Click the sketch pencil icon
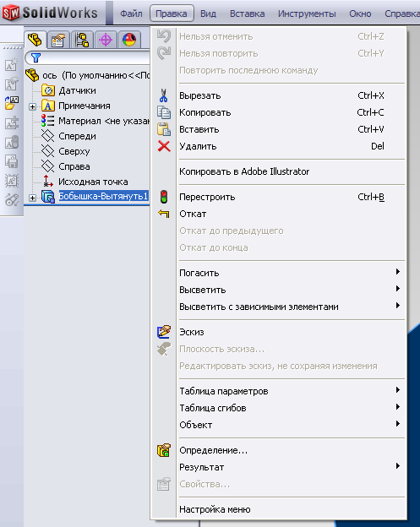 164,332
